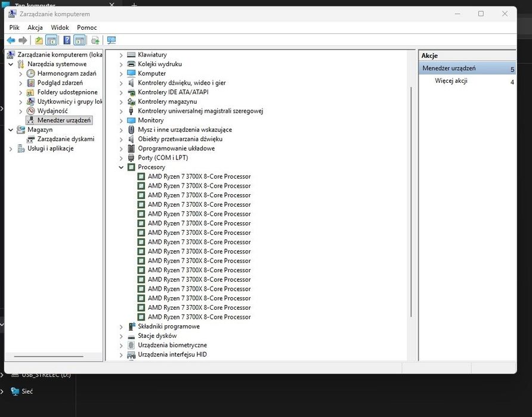The image size is (532, 417).
Task: Select Kontrolery uniwersalnej magistrali szeregowej text
Action: [x=200, y=111]
